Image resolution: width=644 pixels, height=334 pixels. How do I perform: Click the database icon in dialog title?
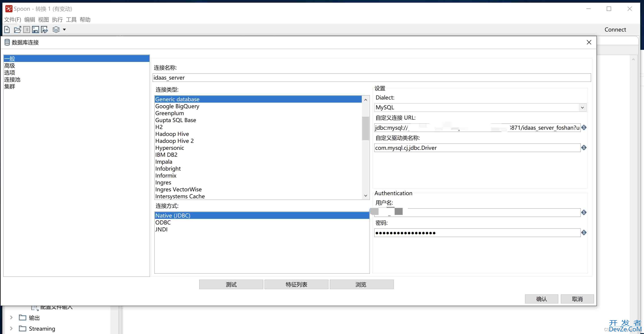(x=7, y=42)
